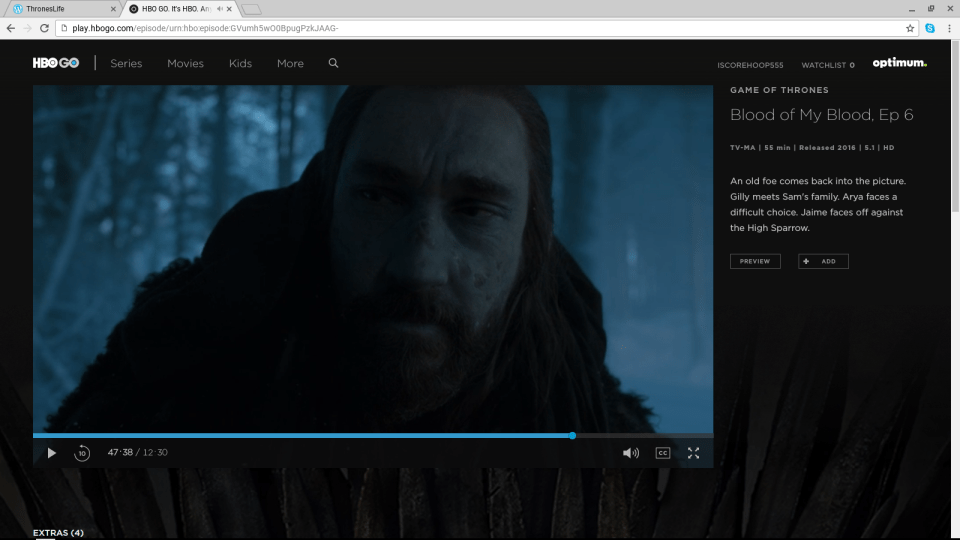Open the Series menu
This screenshot has width=960, height=540.
pos(126,63)
